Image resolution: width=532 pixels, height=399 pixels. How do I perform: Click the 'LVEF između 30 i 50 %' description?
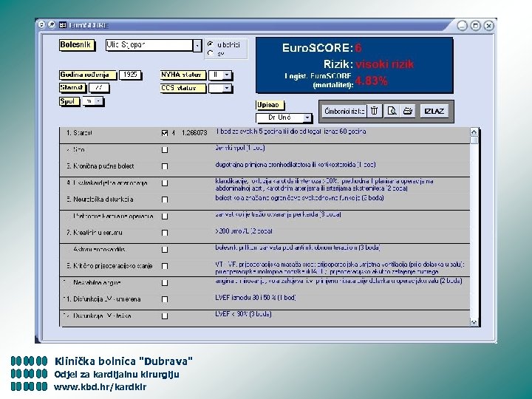(256, 298)
